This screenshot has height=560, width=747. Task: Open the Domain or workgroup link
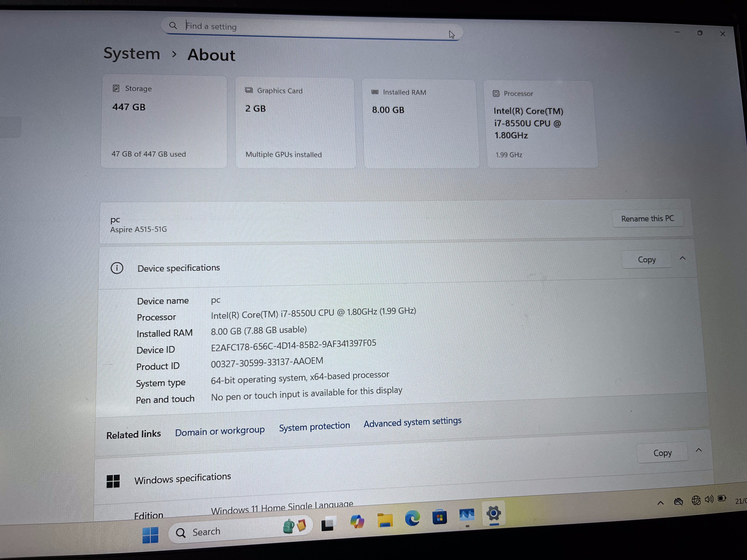click(x=220, y=431)
